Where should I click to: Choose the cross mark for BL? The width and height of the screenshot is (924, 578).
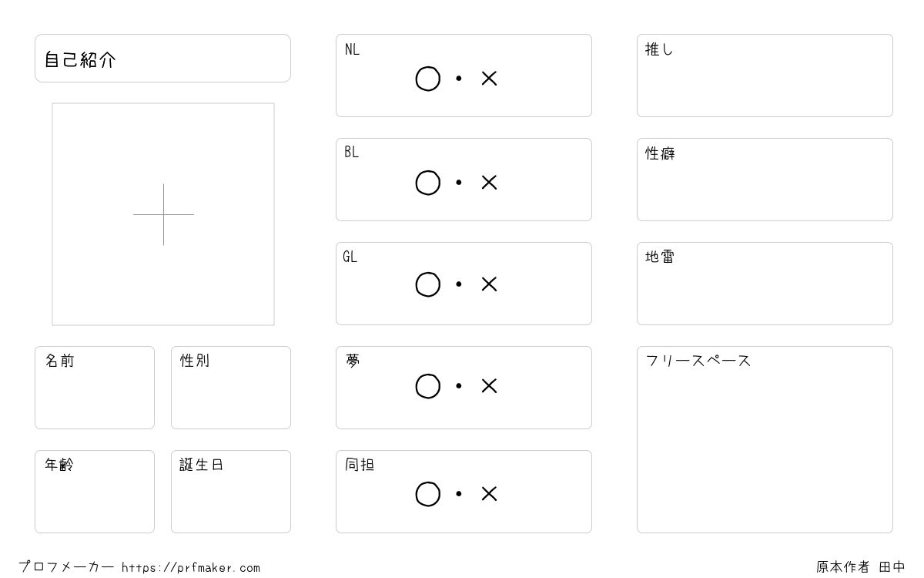coord(489,183)
